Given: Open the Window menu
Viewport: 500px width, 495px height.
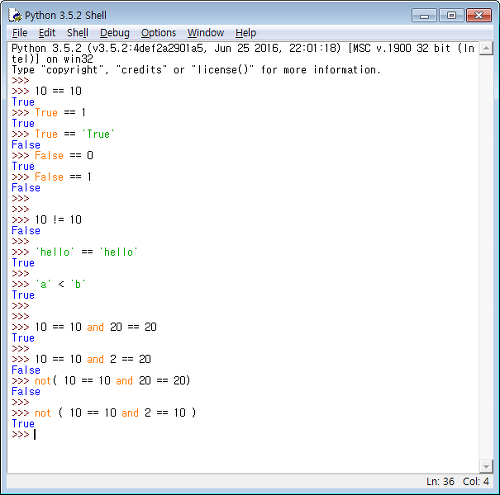Looking at the screenshot, I should [x=206, y=33].
